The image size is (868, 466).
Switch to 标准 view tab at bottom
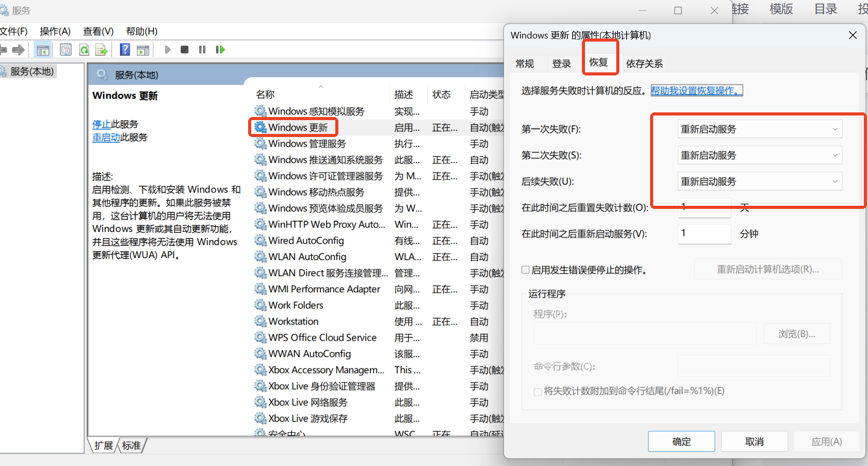[x=131, y=445]
